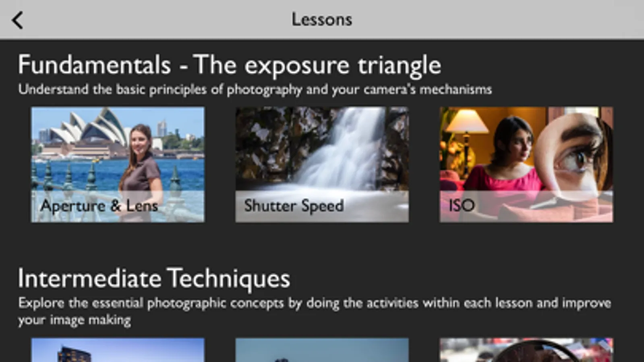Go back using the left chevron arrow
644x362 pixels.
pyautogui.click(x=17, y=20)
